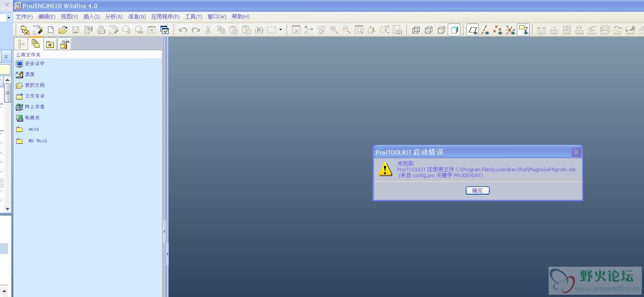The width and height of the screenshot is (644, 297).
Task: Click the zoom out magnifier icon
Action: [x=346, y=30]
